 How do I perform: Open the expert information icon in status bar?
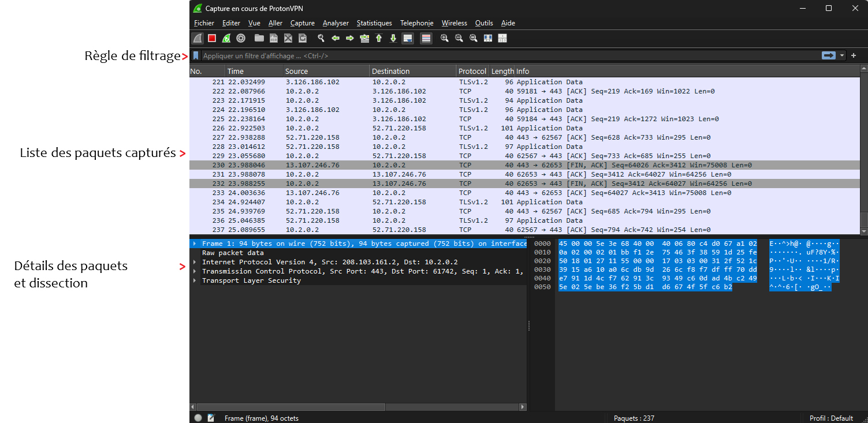tap(198, 418)
